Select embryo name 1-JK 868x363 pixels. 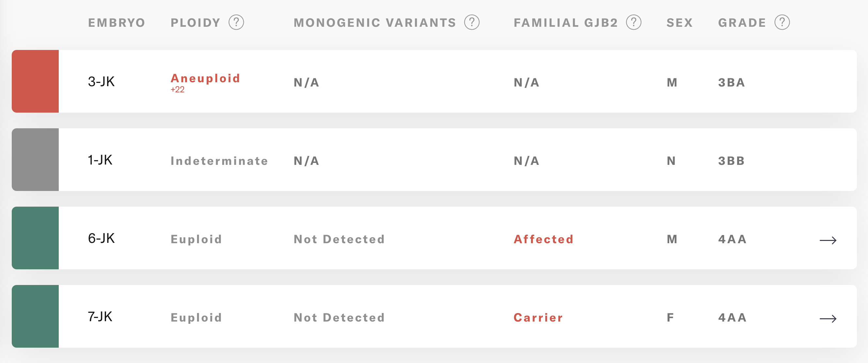pos(100,160)
